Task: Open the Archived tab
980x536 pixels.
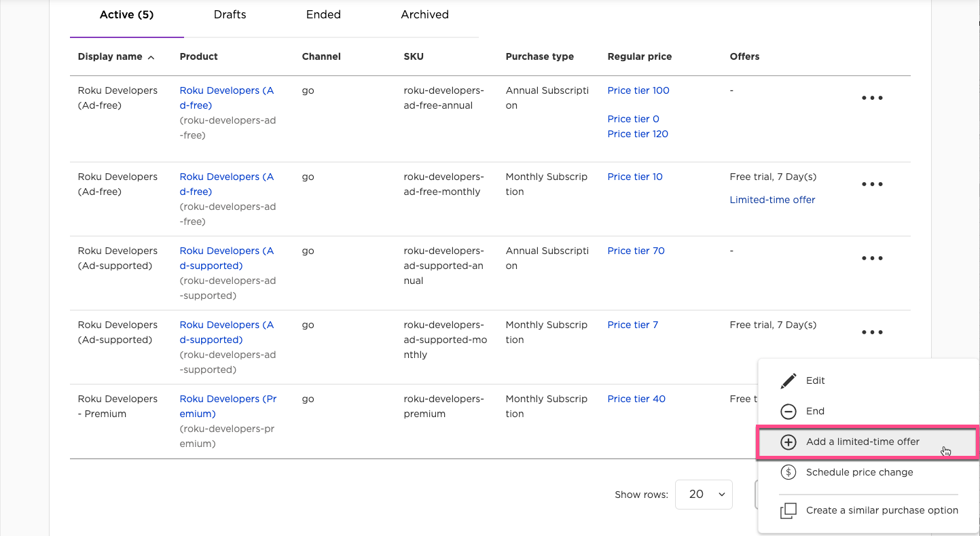Action: coord(424,14)
